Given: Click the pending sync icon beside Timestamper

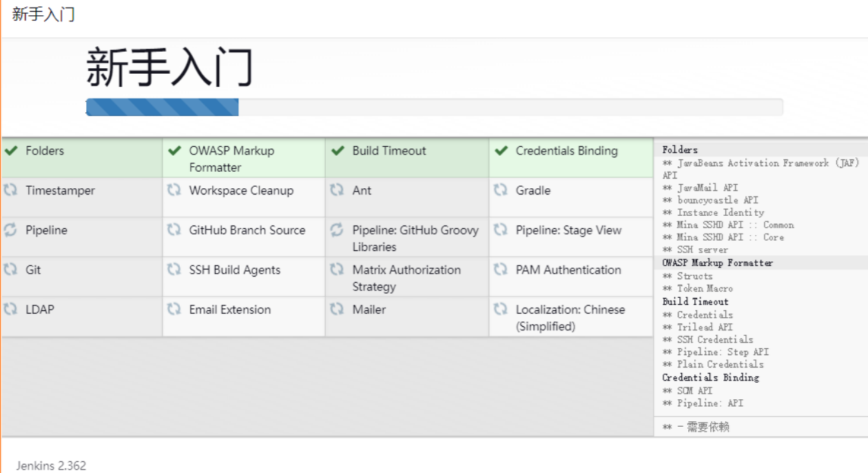Looking at the screenshot, I should 10,190.
